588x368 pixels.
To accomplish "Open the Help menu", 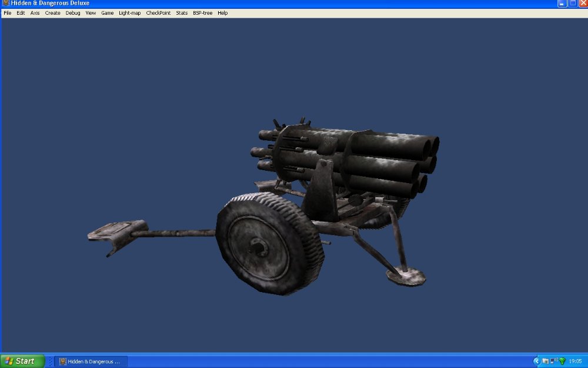I will tap(222, 13).
